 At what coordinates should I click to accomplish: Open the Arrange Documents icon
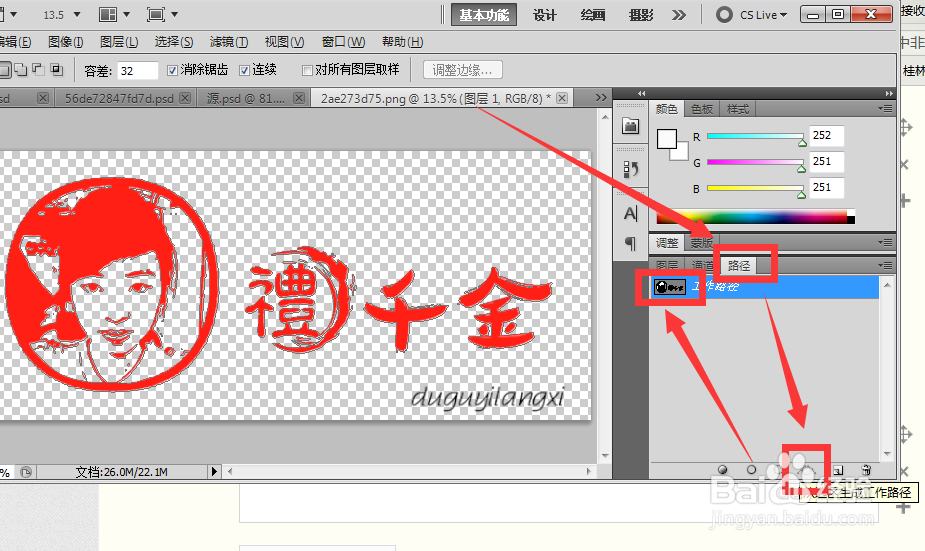pos(108,14)
